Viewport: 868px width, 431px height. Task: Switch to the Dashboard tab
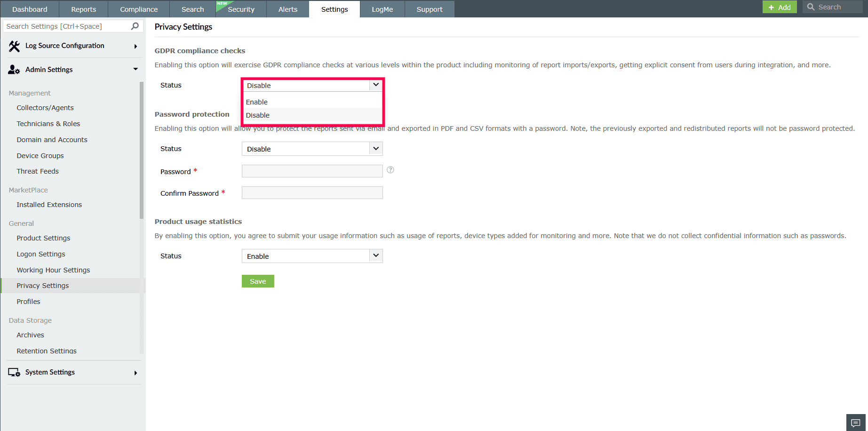coord(29,9)
